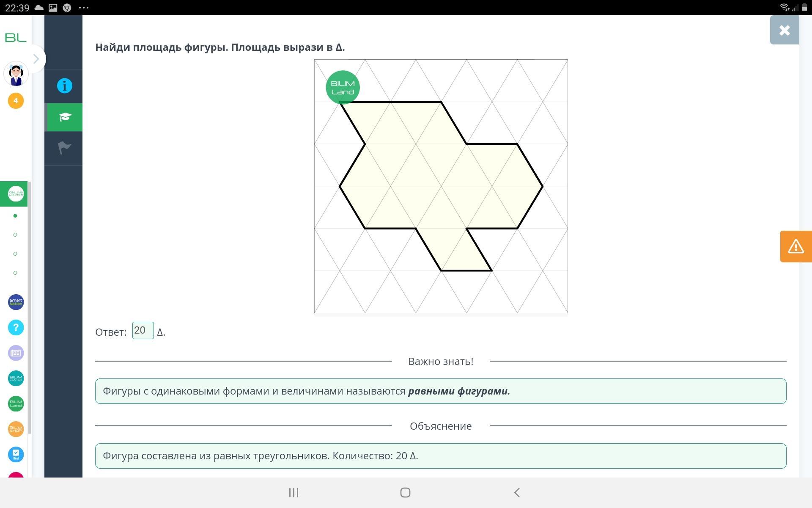Open the orange Bilim Shop icon
The image size is (812, 508).
[16, 429]
